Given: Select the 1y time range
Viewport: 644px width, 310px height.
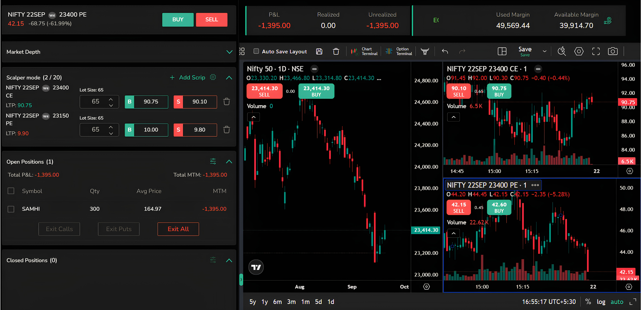Looking at the screenshot, I should tap(264, 302).
